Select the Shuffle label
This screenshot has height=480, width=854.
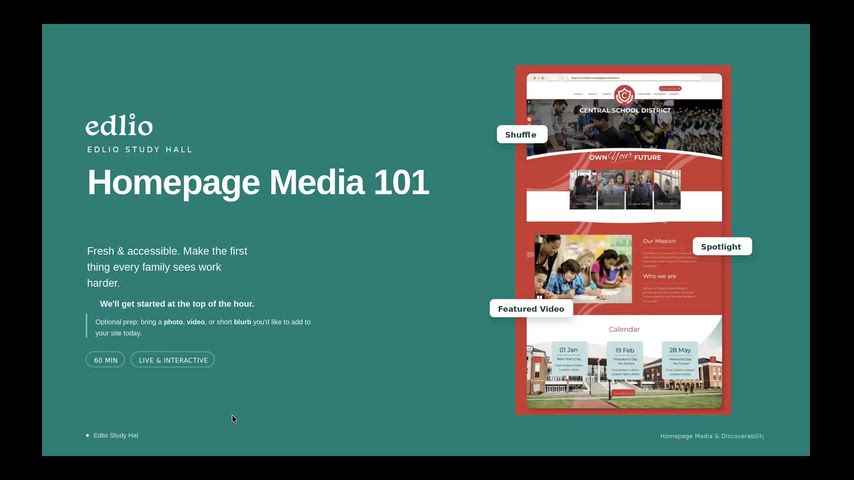click(522, 135)
